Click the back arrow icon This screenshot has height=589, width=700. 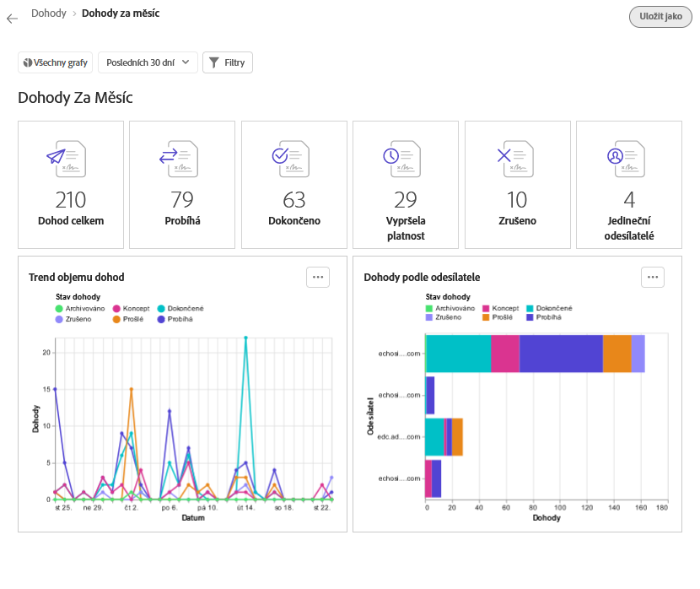12,18
